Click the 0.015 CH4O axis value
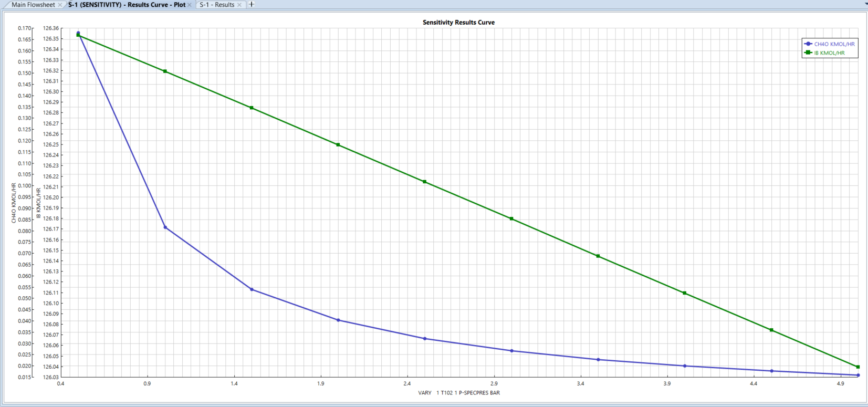 pos(24,378)
